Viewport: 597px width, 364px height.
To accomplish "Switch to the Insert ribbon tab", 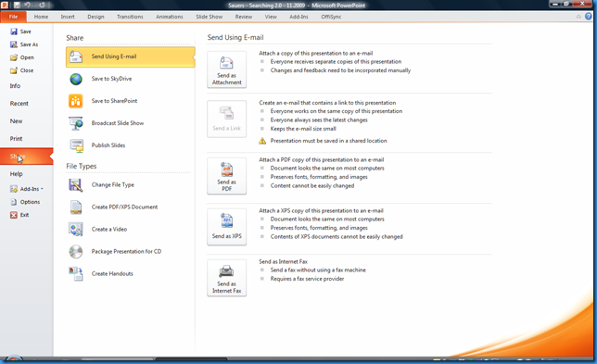I will (68, 17).
